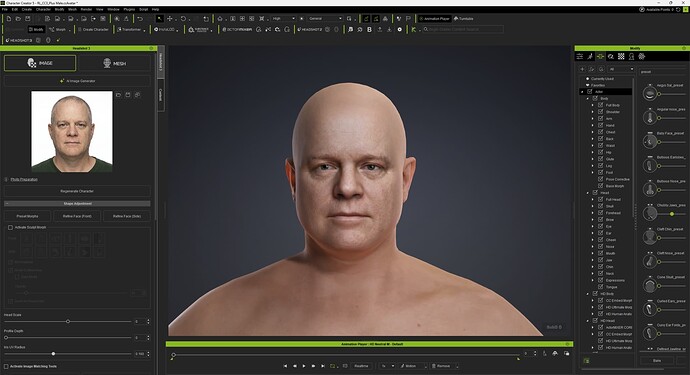Screen dimensions: 690x375
Task: Enable Activate Image Matching Tools checkbox
Action: point(6,366)
